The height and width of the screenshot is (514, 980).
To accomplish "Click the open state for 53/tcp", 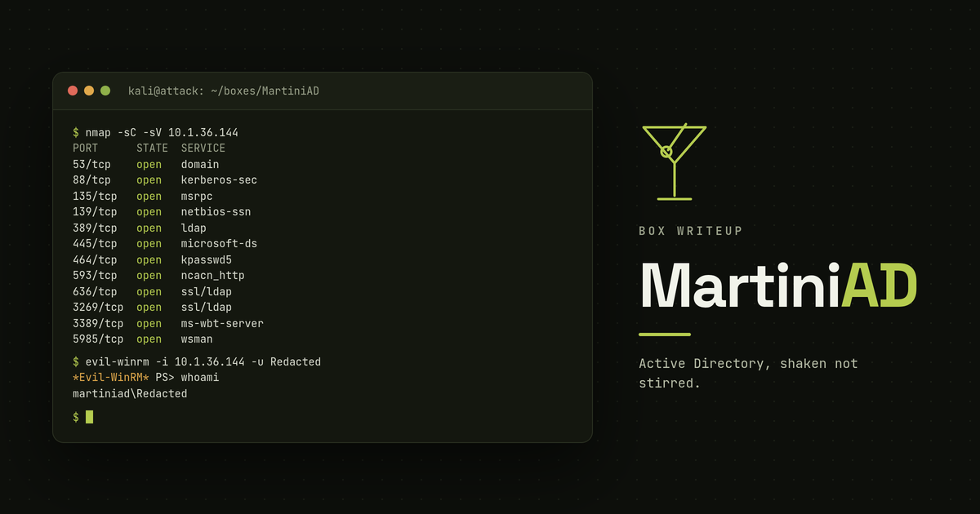I will [149, 164].
